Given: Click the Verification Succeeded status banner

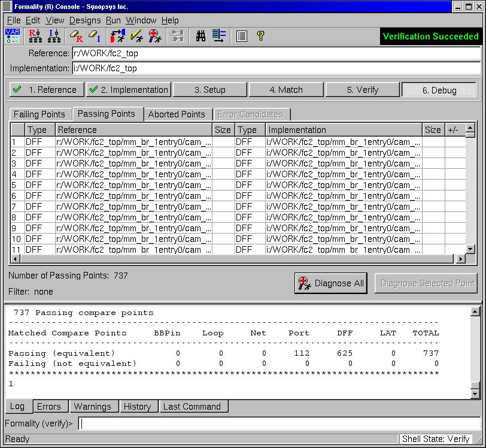Looking at the screenshot, I should (430, 37).
